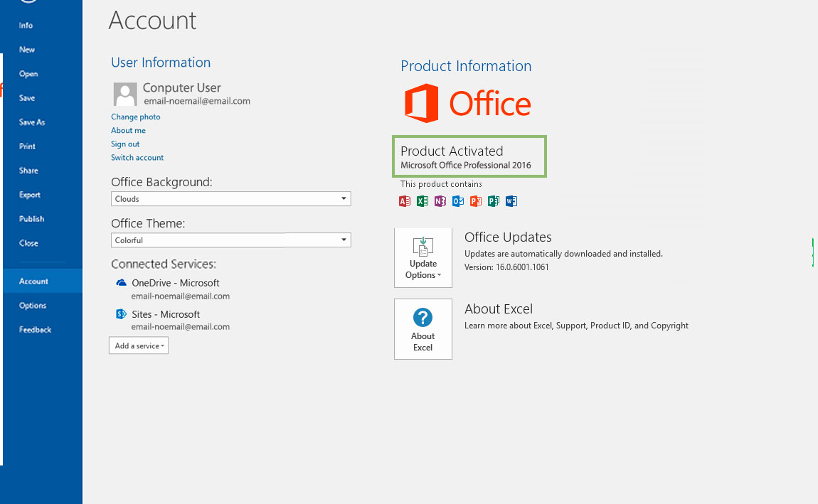Go to Options in the sidebar
818x504 pixels.
33,306
